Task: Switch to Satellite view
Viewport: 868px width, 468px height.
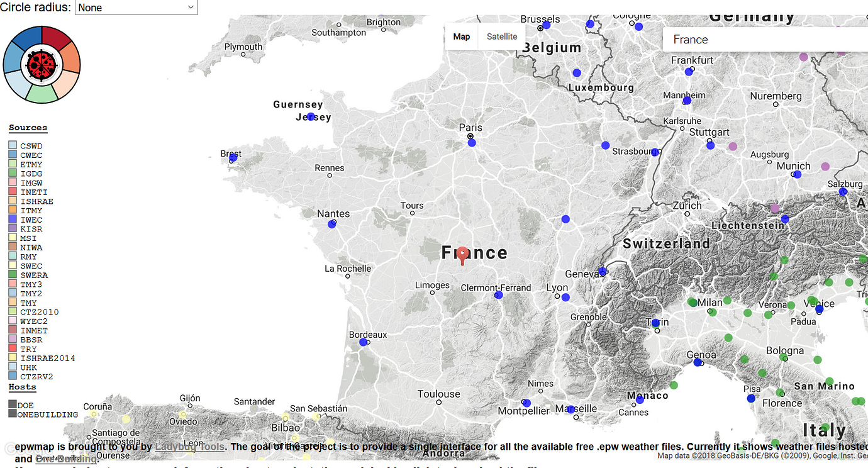Action: click(501, 36)
